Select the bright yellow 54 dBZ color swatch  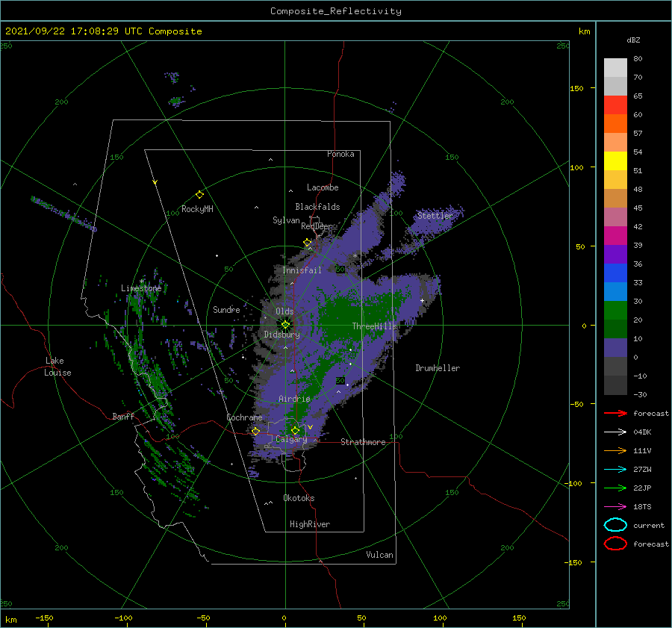coord(615,161)
